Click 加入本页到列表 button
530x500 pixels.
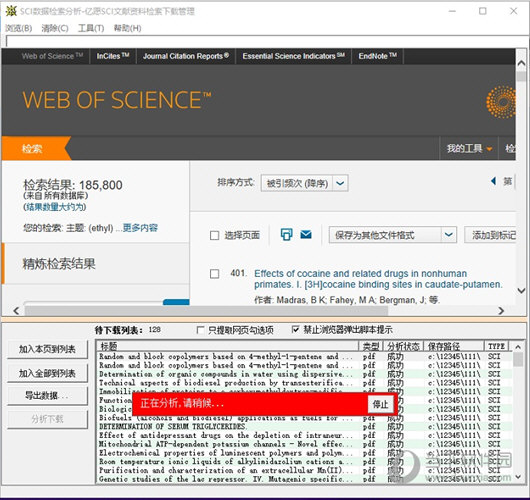(47, 349)
